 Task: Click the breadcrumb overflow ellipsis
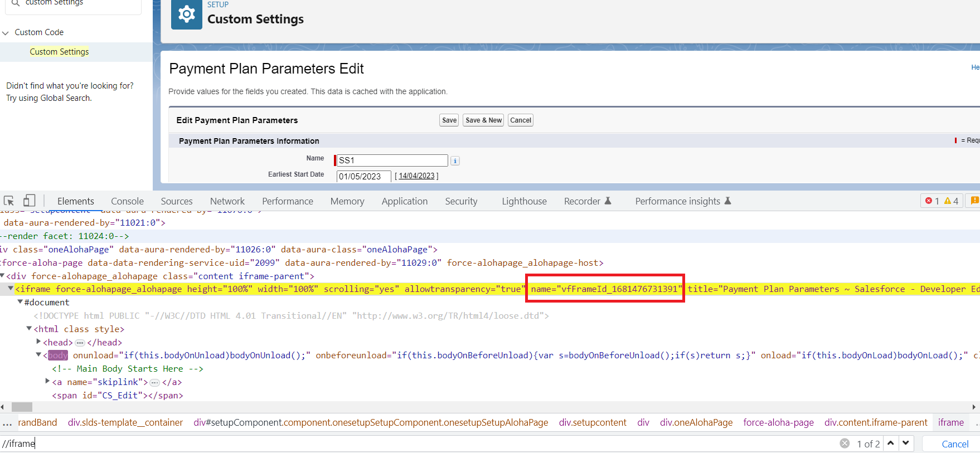point(7,423)
